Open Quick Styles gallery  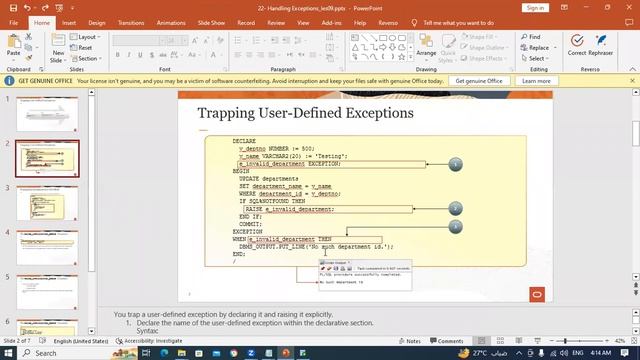point(448,48)
